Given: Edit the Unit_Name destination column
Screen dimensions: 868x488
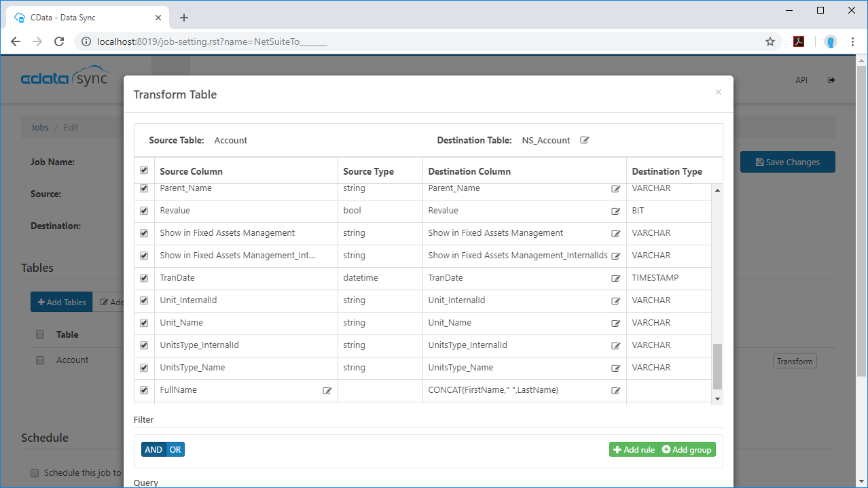Looking at the screenshot, I should [x=615, y=324].
